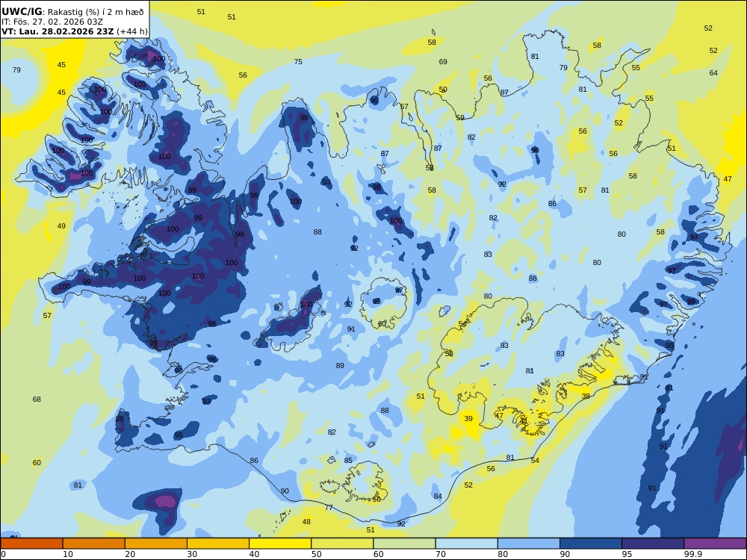Click the humidity value '89' on the map
The height and width of the screenshot is (560, 747).
[x=340, y=366]
